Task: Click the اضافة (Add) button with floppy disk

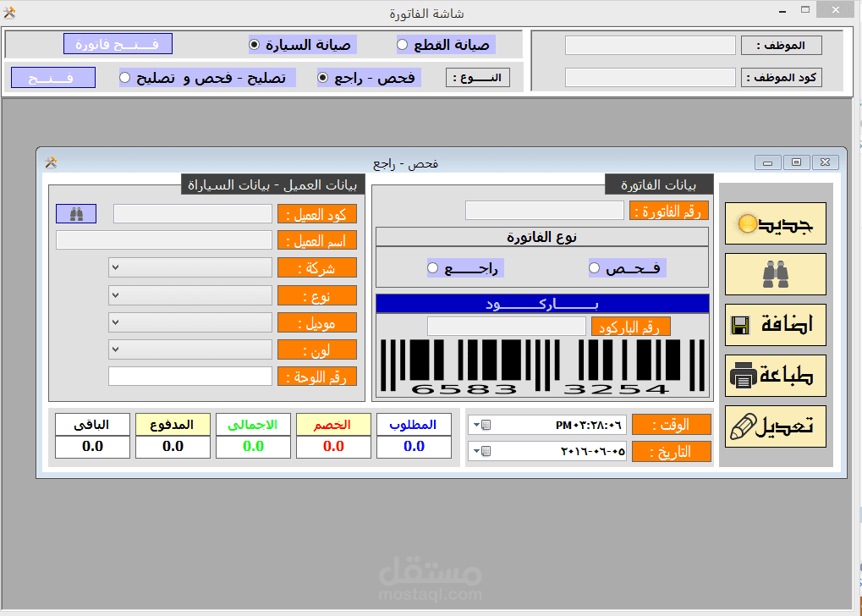Action: click(x=775, y=325)
